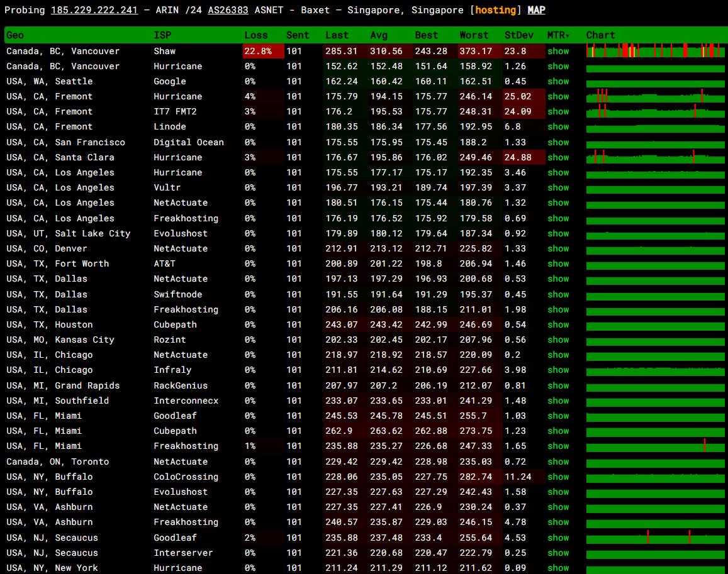Image resolution: width=728 pixels, height=574 pixels.
Task: Sort table by the Worst column header
Action: coord(474,35)
